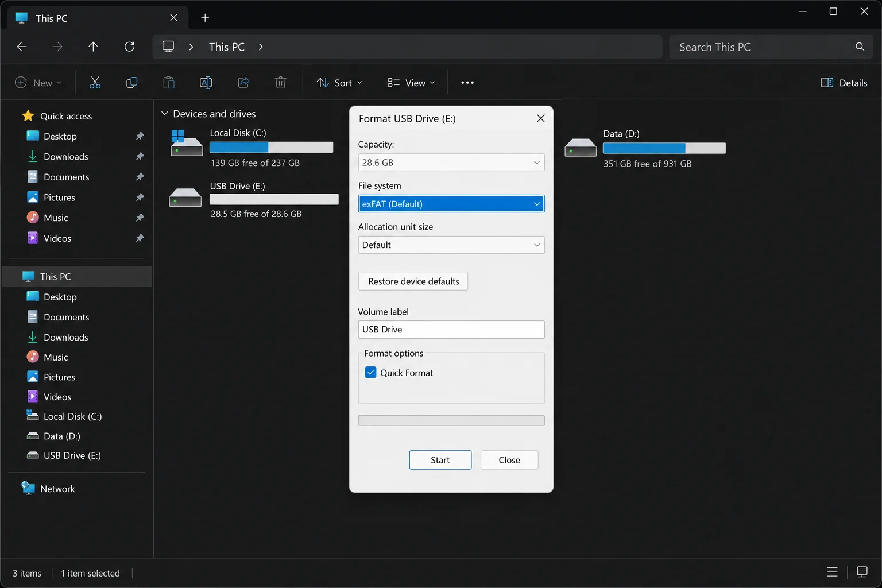Switch to large icons view in status bar

[862, 572]
